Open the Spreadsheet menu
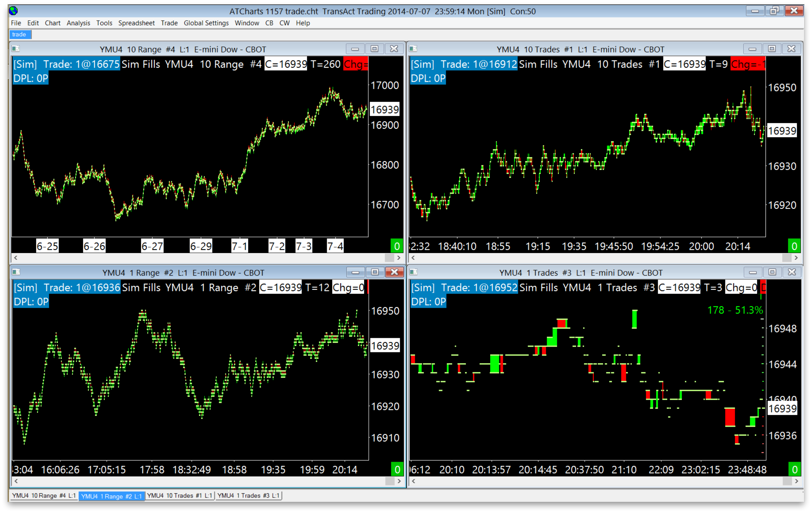The image size is (812, 513). tap(136, 23)
